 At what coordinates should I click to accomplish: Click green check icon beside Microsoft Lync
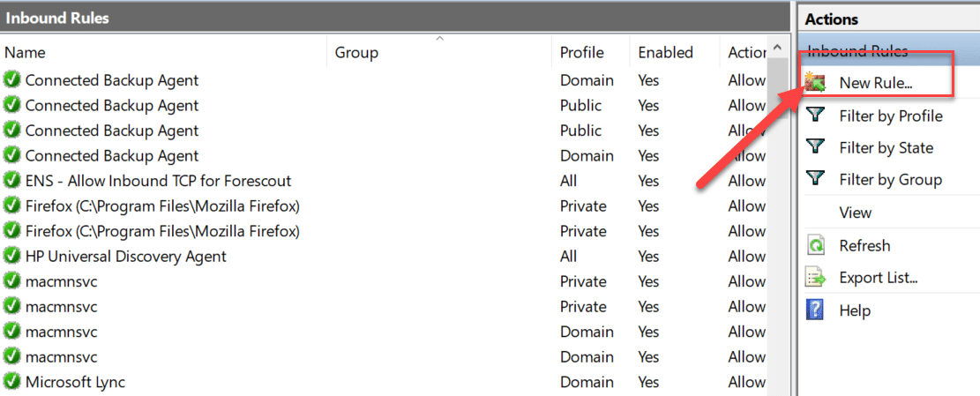(x=12, y=382)
